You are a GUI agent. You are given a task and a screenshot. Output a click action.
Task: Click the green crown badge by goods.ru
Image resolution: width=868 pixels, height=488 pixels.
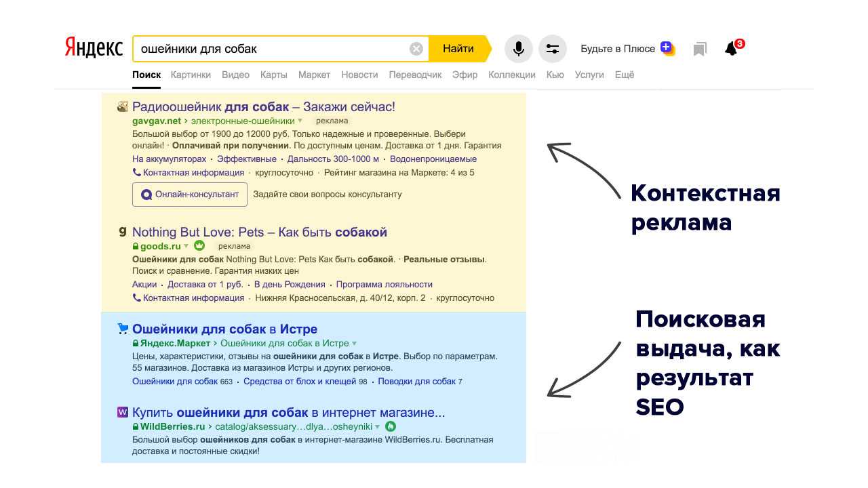(199, 245)
